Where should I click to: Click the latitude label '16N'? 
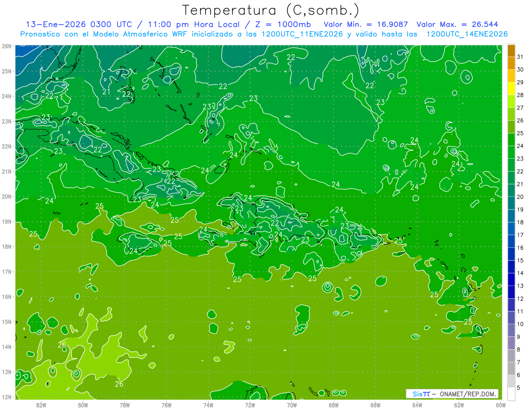coord(7,297)
